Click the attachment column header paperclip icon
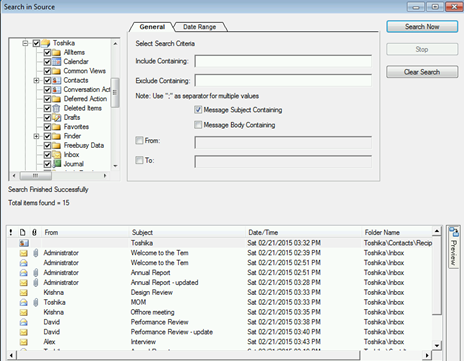The width and height of the screenshot is (464, 361). [34, 232]
